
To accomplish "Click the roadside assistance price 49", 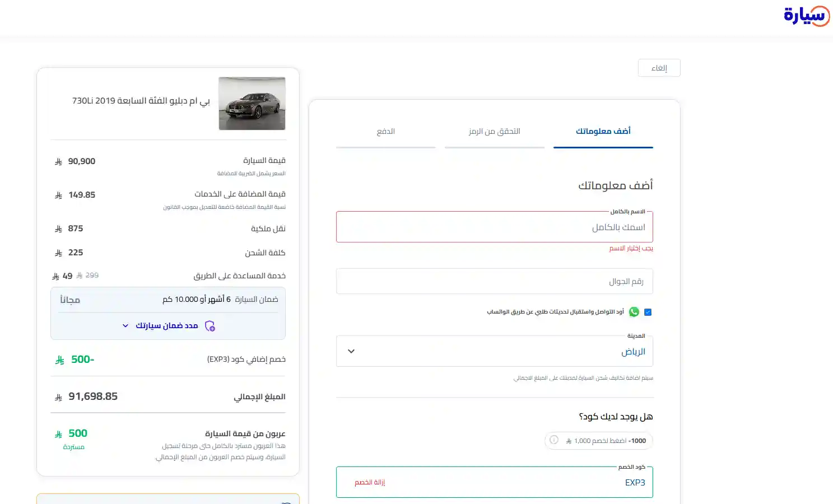I will click(x=67, y=276).
